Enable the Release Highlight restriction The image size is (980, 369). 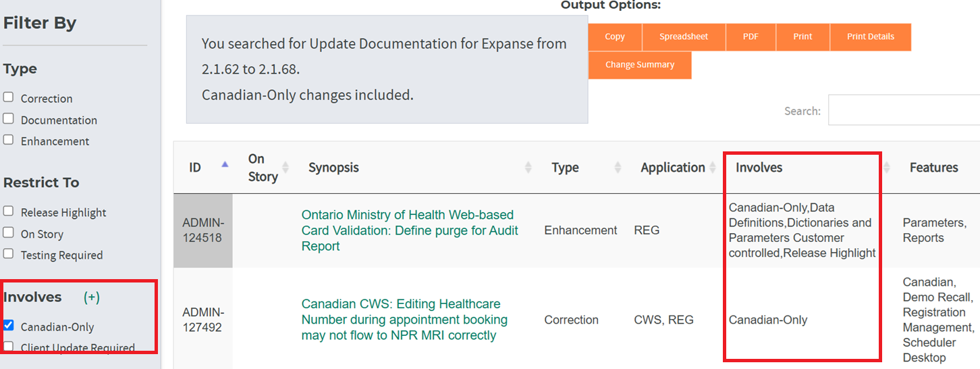coord(8,211)
